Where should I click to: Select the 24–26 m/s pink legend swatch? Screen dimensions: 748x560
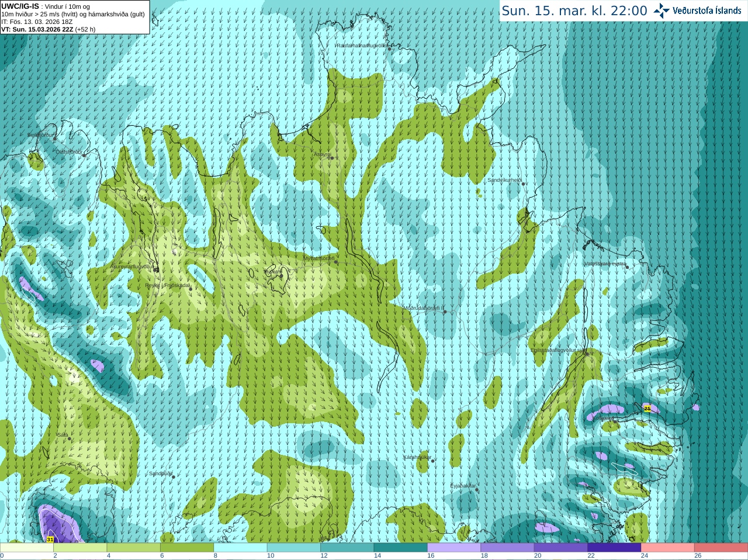(668, 548)
